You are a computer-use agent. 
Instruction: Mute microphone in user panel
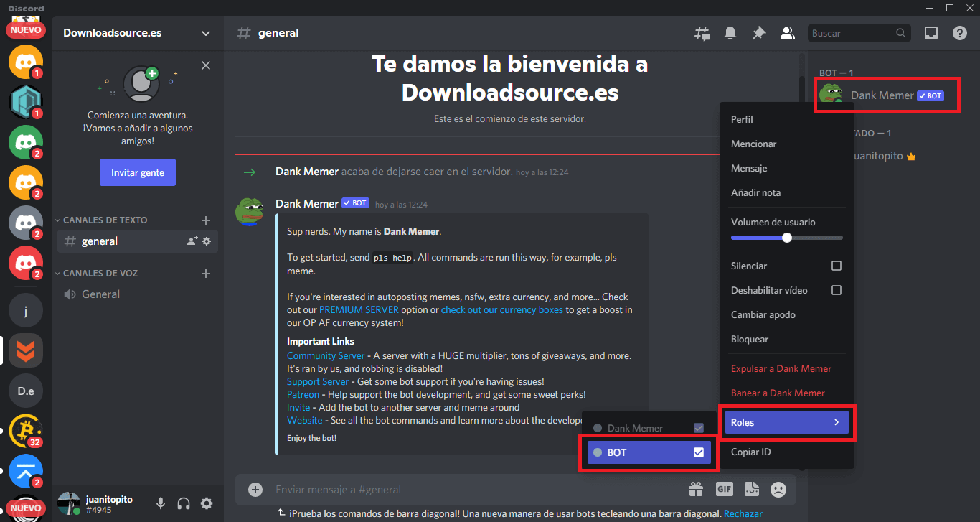point(161,503)
